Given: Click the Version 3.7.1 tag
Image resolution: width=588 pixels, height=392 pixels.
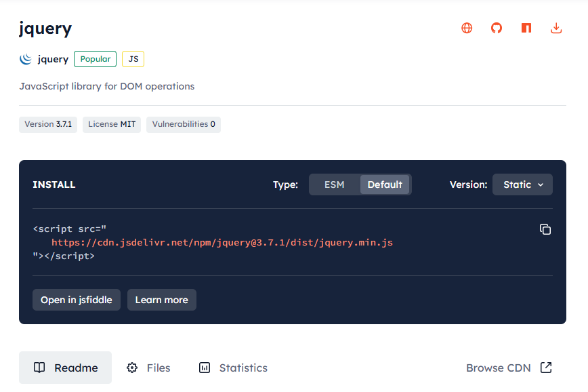Looking at the screenshot, I should click(x=48, y=124).
